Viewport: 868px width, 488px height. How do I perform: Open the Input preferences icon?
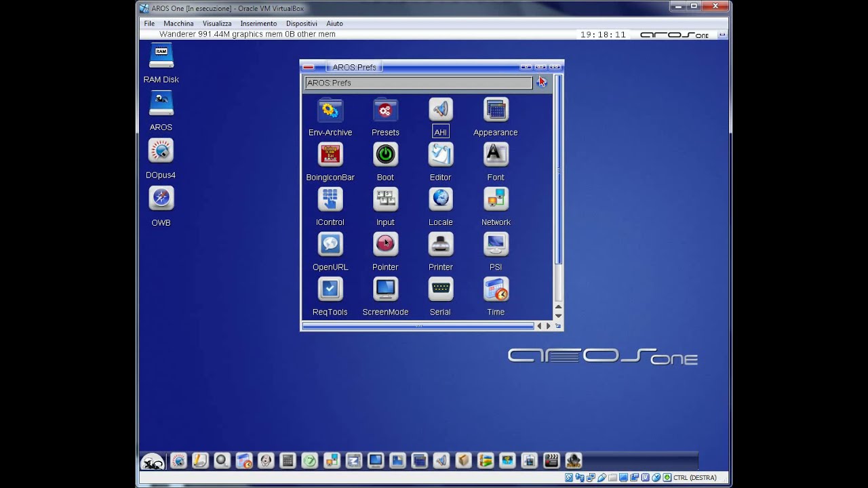pos(385,199)
